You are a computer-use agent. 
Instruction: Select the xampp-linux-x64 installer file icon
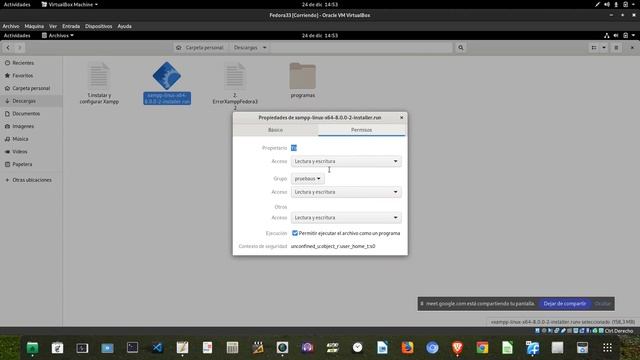(x=167, y=76)
